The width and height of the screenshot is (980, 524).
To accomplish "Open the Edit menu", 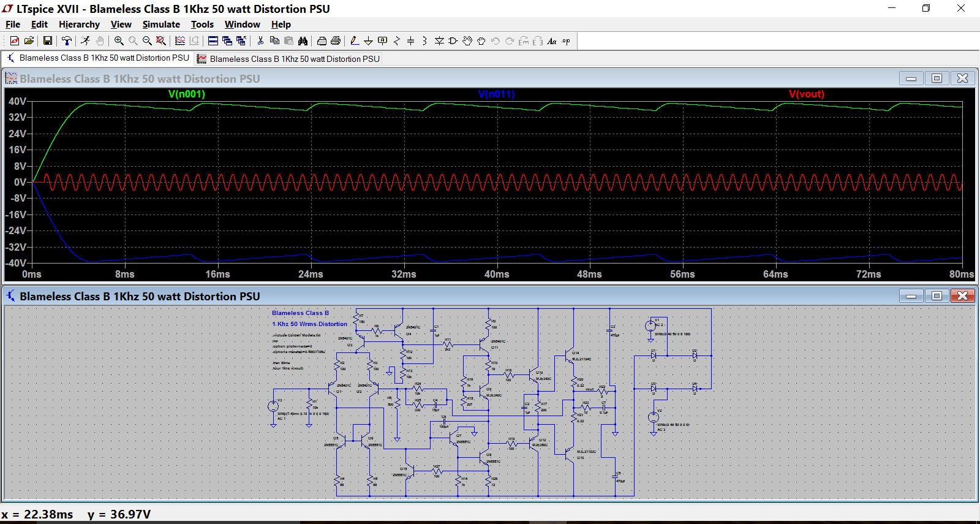I will pos(39,25).
